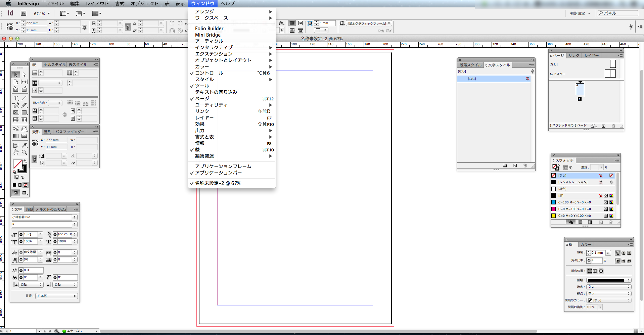Toggle Pages item in Window menu

point(232,98)
